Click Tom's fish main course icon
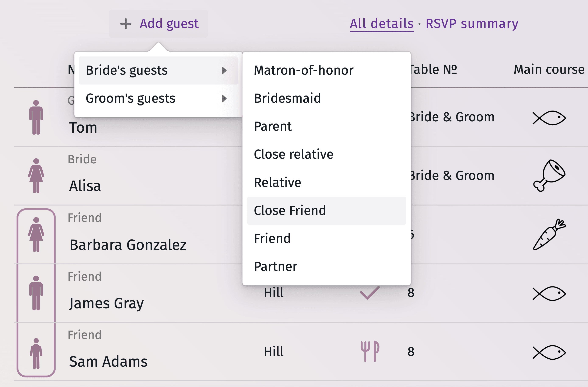588x387 pixels. coord(549,118)
